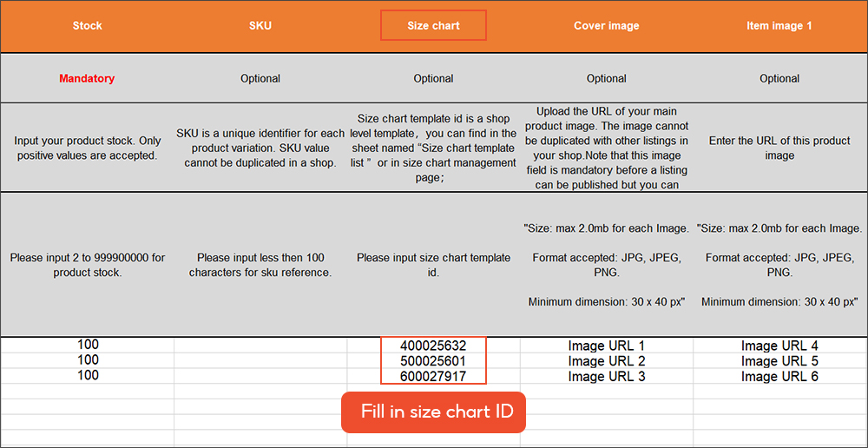Select the SKU column header
The image size is (868, 448).
260,26
